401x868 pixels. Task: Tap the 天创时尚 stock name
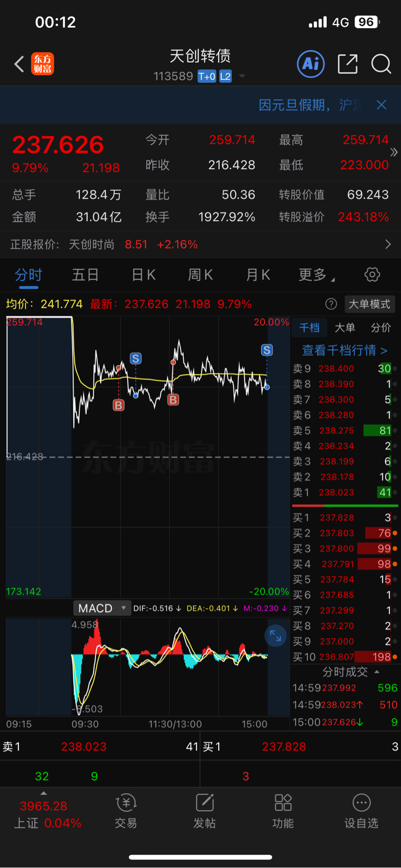coord(91,244)
